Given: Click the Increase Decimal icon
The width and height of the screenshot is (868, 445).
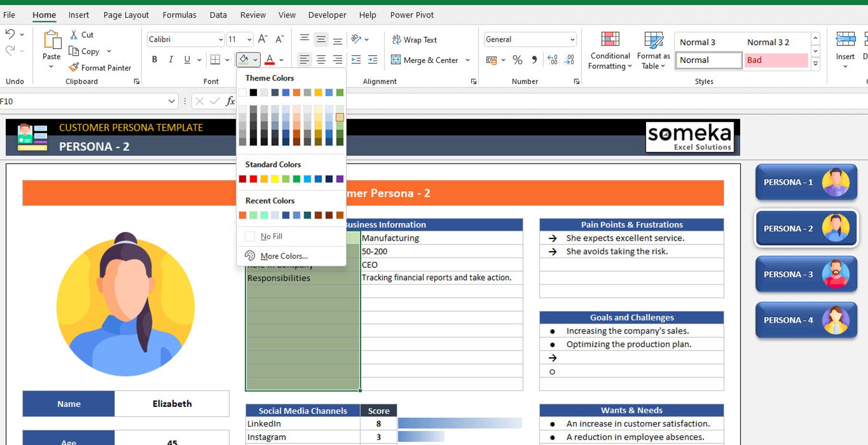Looking at the screenshot, I should point(553,60).
